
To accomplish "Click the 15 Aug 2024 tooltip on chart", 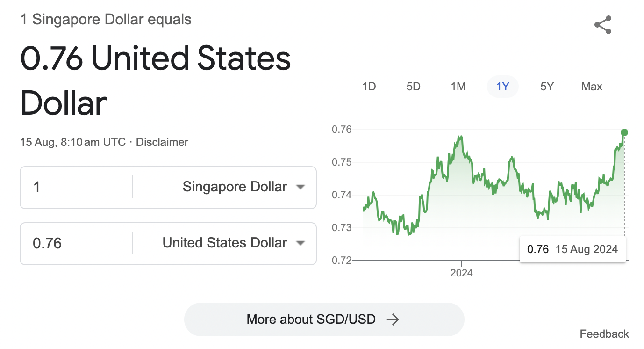I will [x=572, y=249].
